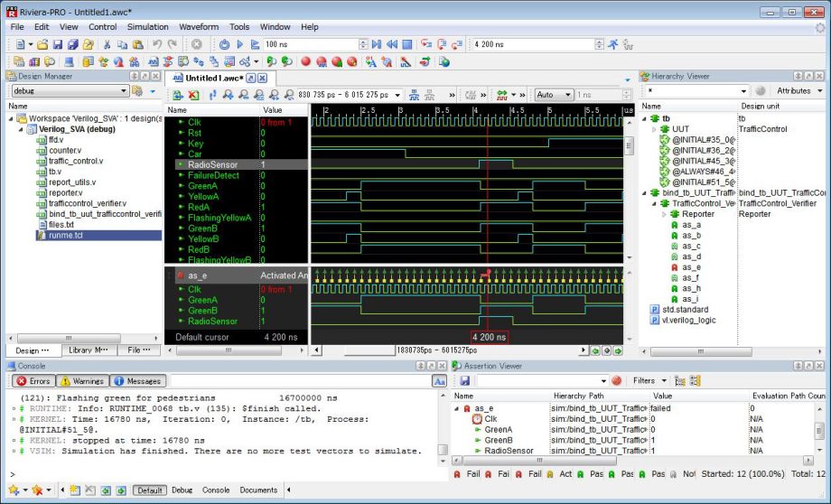Click the red circle icon in Assertion Viewer toolbar
Screen dimensions: 831x504
coord(616,380)
